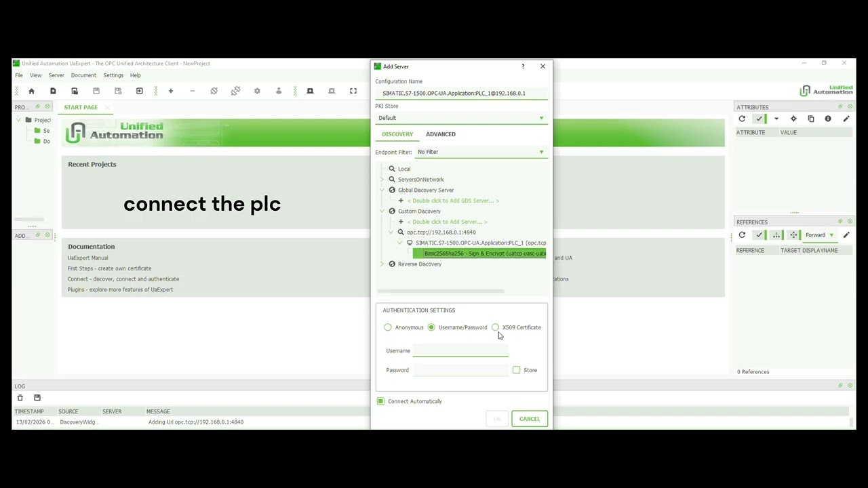
Task: Click the Server Settings gear icon
Action: coord(257,91)
